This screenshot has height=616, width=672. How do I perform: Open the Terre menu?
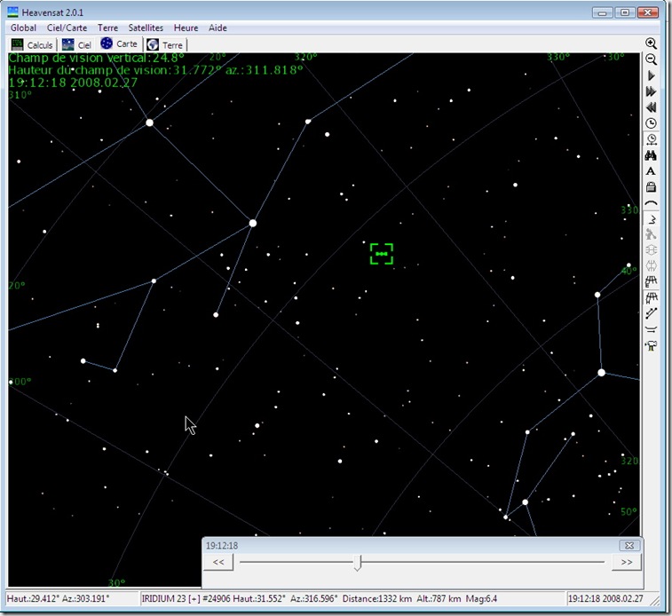[x=107, y=28]
